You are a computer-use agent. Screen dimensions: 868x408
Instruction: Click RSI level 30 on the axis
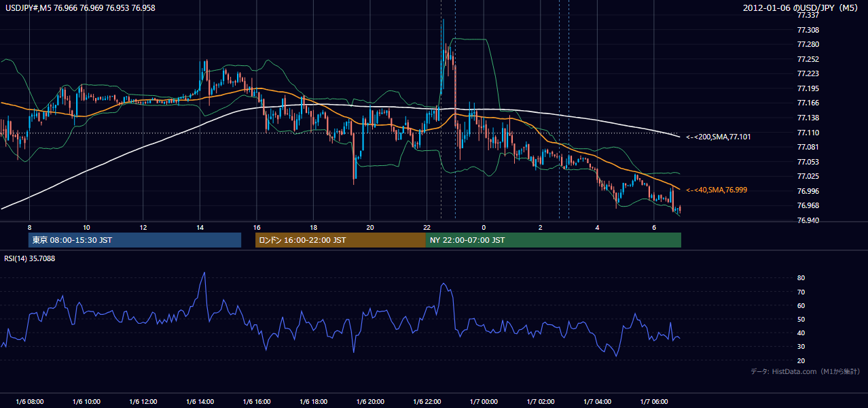click(x=801, y=346)
